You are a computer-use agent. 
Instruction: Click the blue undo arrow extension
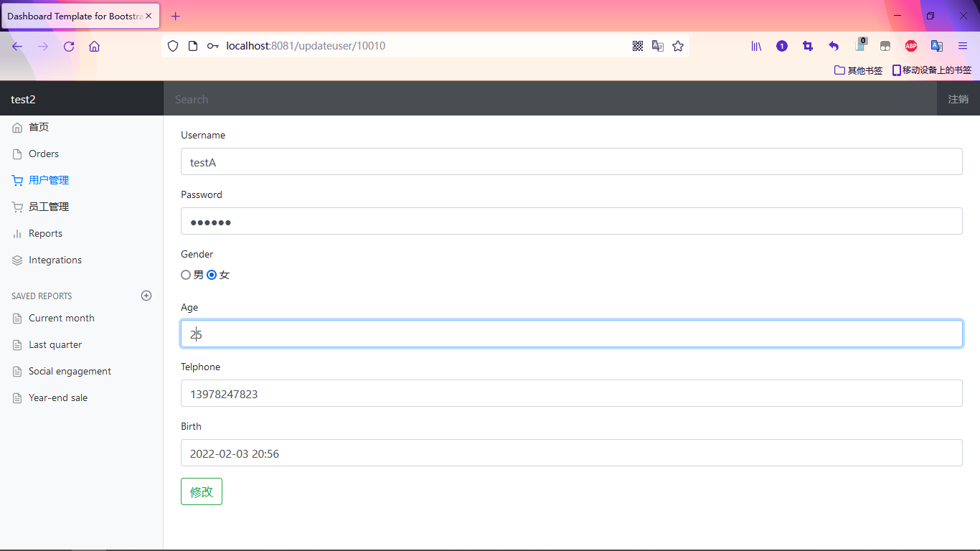tap(834, 46)
